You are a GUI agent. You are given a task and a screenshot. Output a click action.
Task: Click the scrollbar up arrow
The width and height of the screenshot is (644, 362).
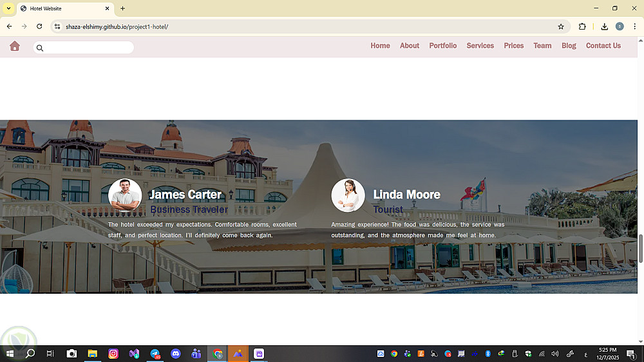coord(640,41)
